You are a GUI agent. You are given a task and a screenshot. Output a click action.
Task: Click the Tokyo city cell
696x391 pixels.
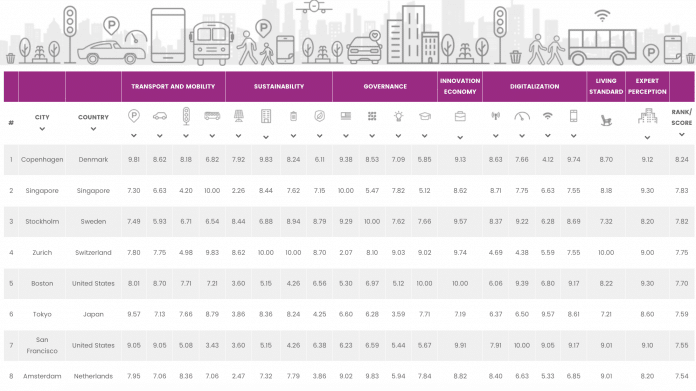pyautogui.click(x=42, y=314)
